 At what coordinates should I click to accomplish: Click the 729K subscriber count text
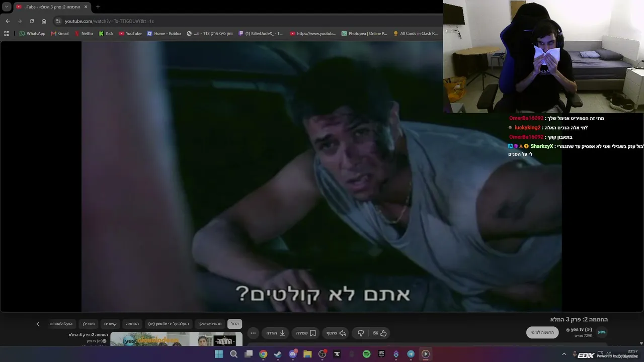[584, 335]
